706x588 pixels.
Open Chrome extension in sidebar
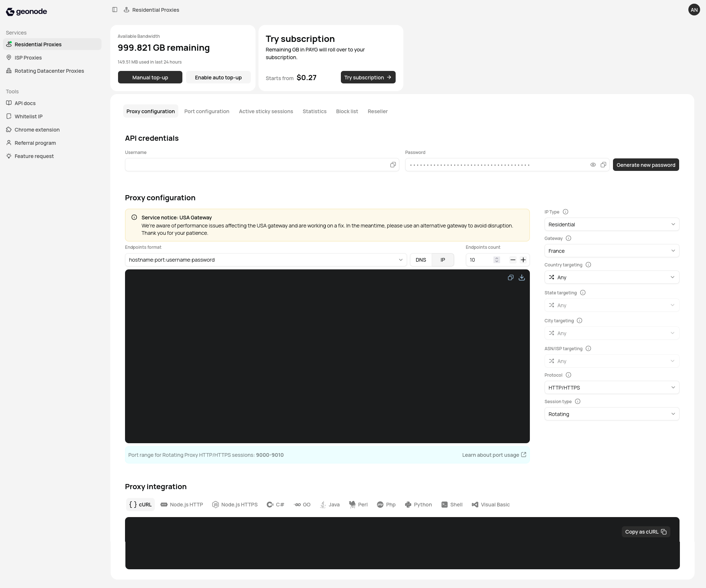(52, 130)
